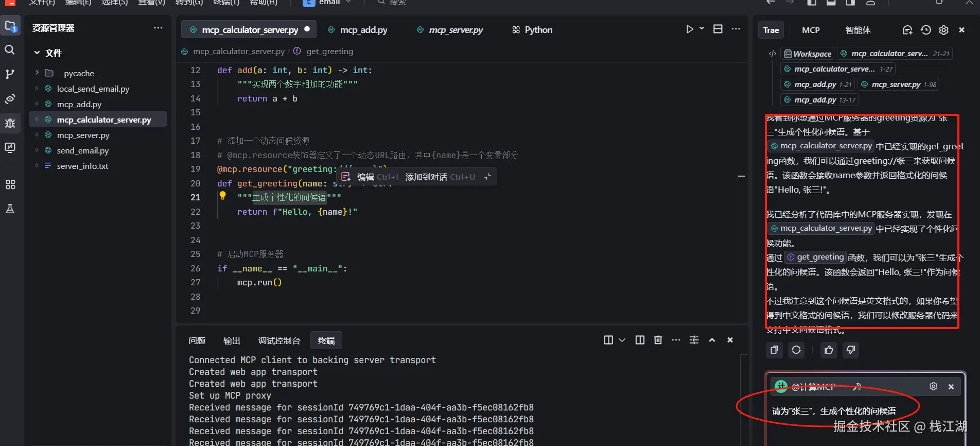Click 添加到对话 inline action
Screen dimensions: 980x446
(440, 177)
